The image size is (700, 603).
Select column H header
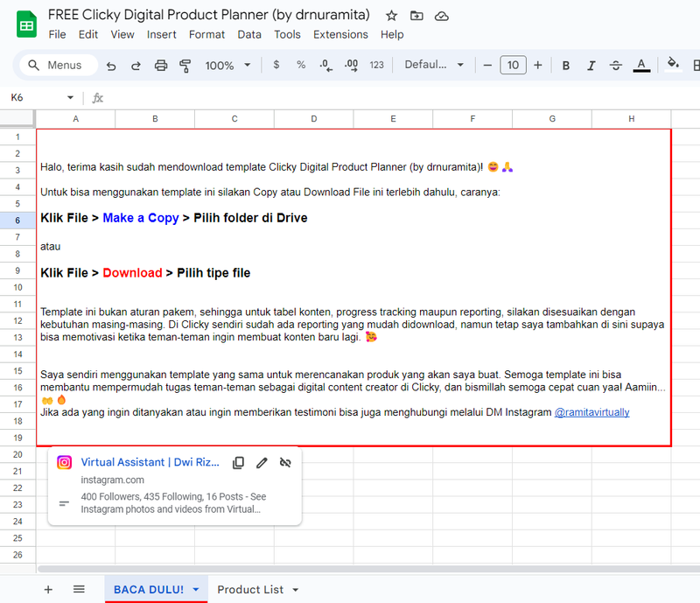(631, 119)
